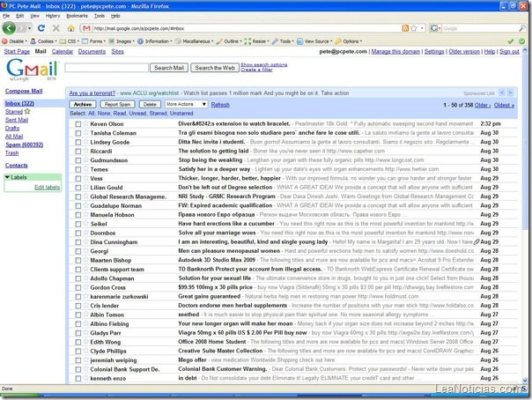The height and width of the screenshot is (400, 532).
Task: Star the Maarten Bishop message
Action: click(86, 260)
